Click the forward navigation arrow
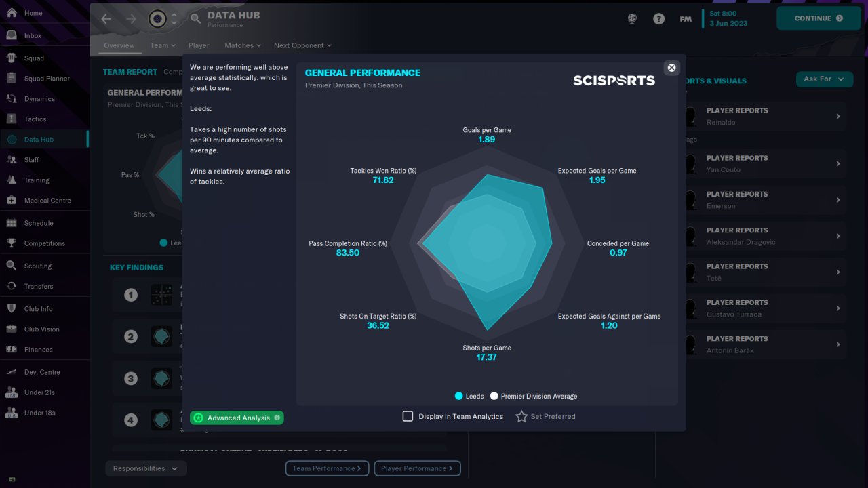Image resolution: width=868 pixels, height=488 pixels. (131, 19)
